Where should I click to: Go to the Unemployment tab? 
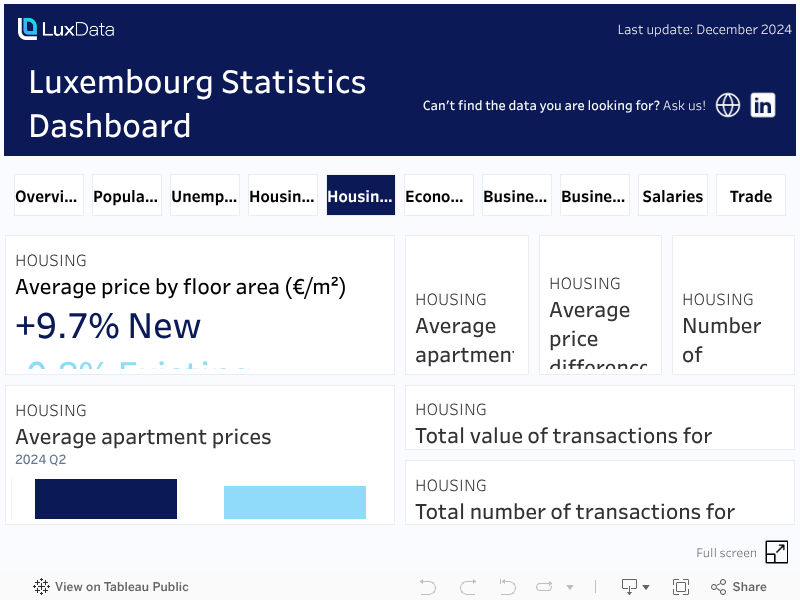pyautogui.click(x=205, y=196)
